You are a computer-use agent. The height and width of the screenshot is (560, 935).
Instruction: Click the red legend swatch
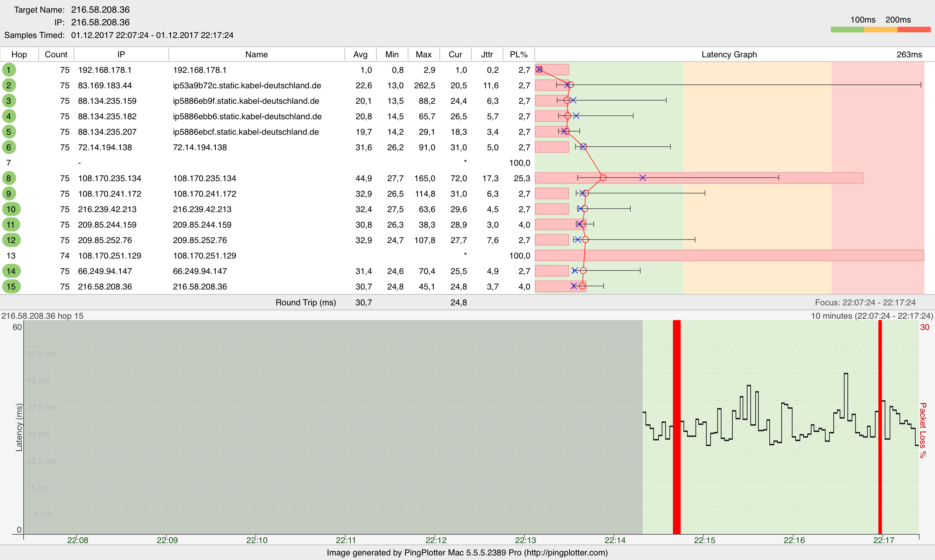[914, 30]
